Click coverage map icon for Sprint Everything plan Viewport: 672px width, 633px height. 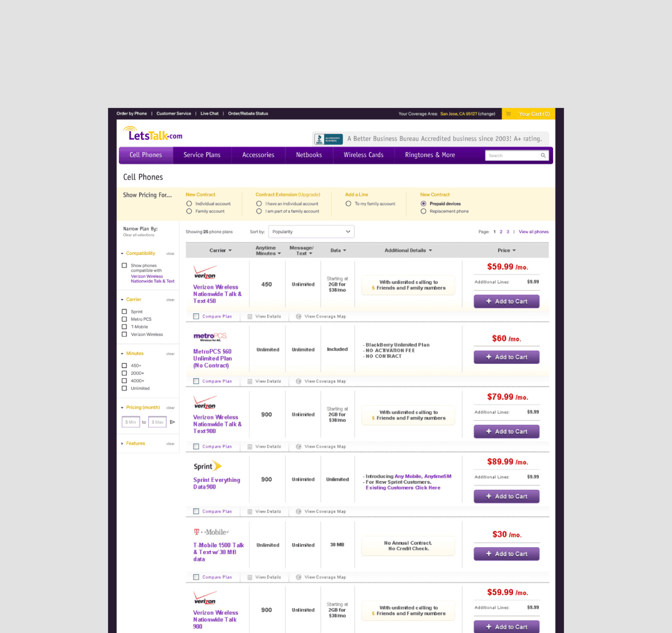pyautogui.click(x=299, y=512)
